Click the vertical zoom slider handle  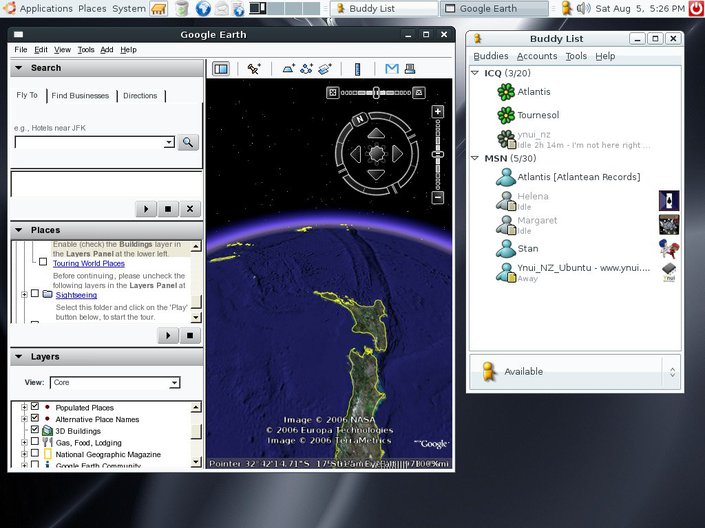click(437, 154)
